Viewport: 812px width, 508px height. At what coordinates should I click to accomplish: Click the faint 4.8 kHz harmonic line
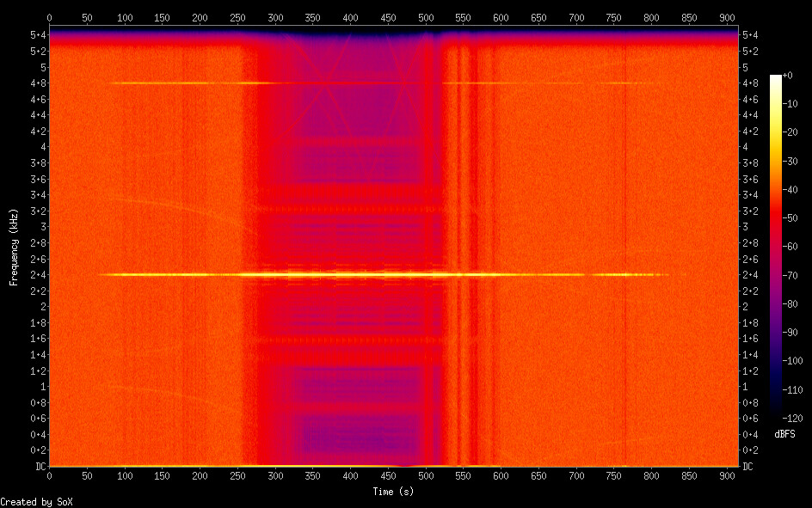(172, 83)
